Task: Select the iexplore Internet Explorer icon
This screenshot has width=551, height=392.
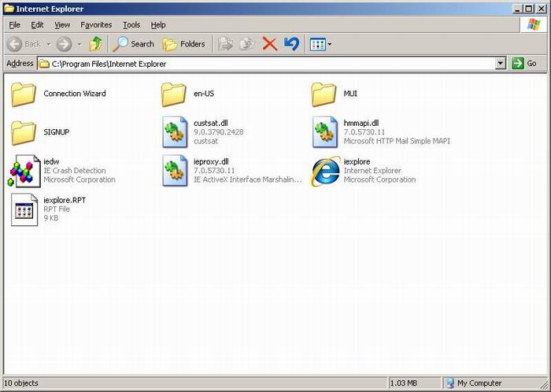Action: (x=326, y=171)
